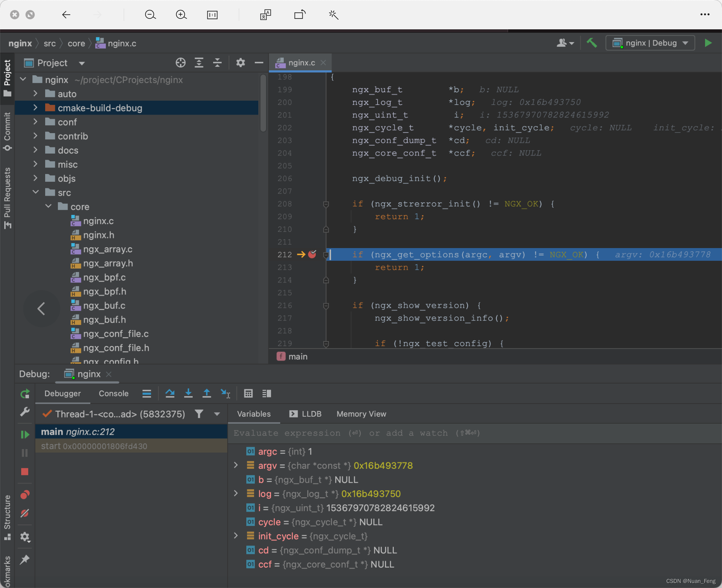Expand the conf folder
Screen dimensions: 722x588
coord(36,122)
